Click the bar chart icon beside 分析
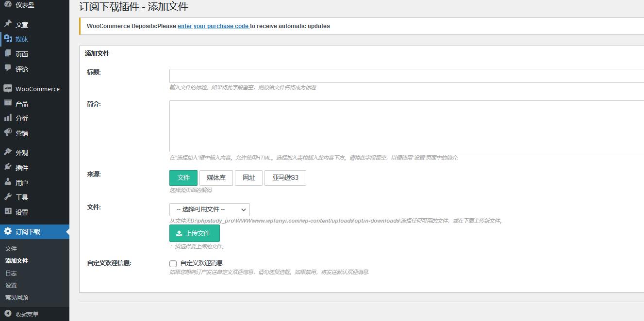This screenshot has height=321, width=644. (x=8, y=118)
